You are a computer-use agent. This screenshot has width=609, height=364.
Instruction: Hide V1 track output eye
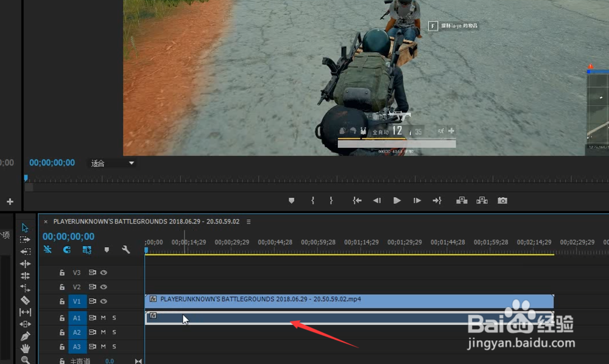[104, 301]
